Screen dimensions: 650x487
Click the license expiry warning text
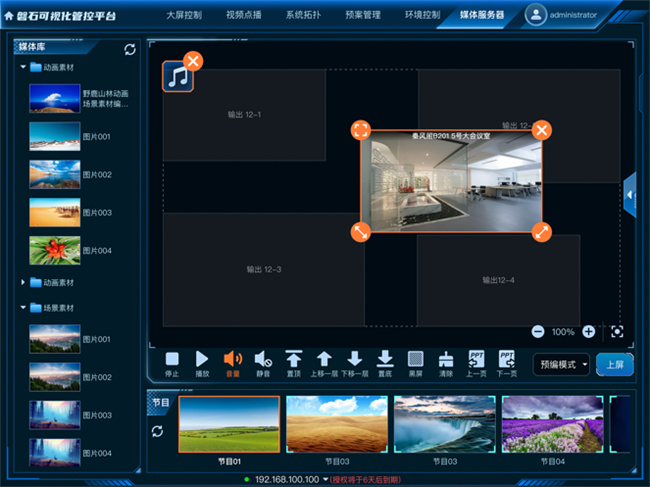(365, 480)
